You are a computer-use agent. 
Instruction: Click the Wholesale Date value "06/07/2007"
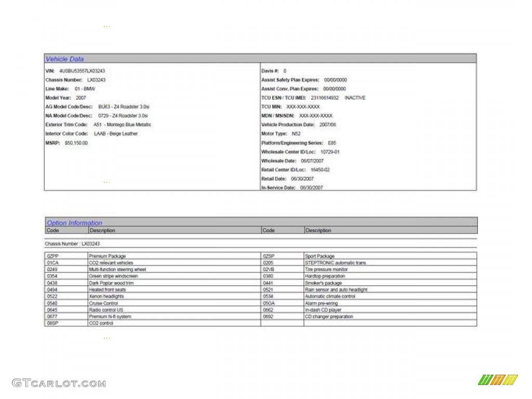[312, 161]
